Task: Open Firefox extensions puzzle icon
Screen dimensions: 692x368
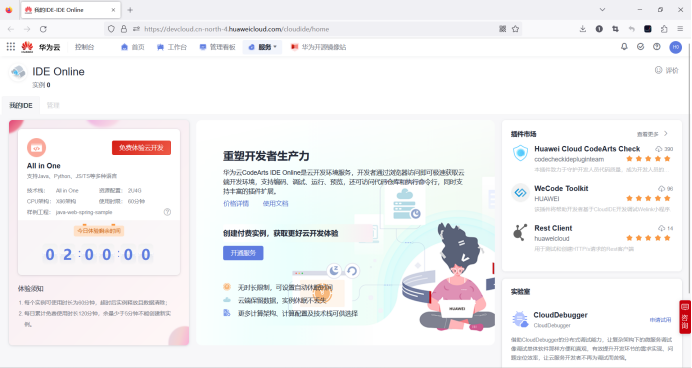Action: [x=664, y=29]
